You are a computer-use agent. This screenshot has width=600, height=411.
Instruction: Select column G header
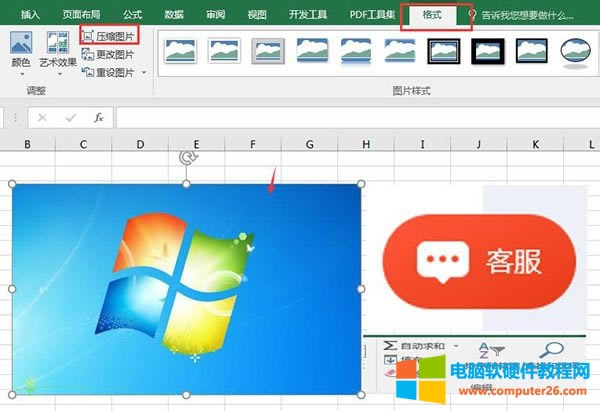click(310, 144)
